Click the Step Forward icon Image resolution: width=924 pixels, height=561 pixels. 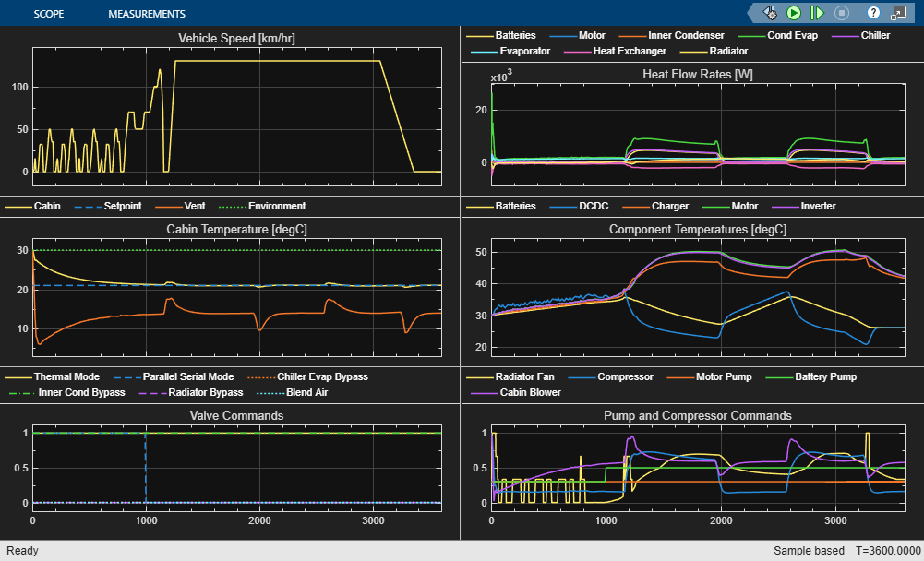coord(817,13)
